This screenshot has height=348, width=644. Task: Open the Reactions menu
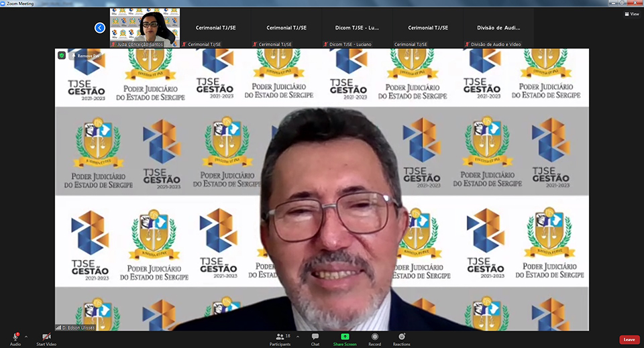(x=402, y=337)
